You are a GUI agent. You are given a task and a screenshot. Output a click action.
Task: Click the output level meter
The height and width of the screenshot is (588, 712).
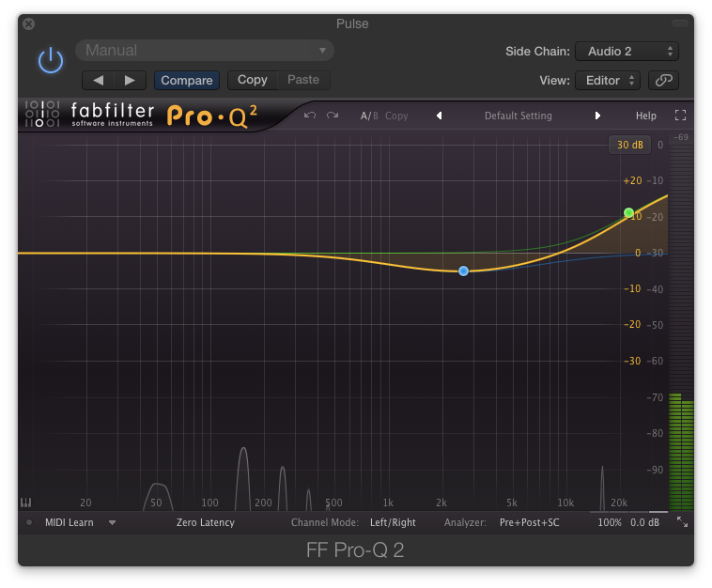click(681, 327)
